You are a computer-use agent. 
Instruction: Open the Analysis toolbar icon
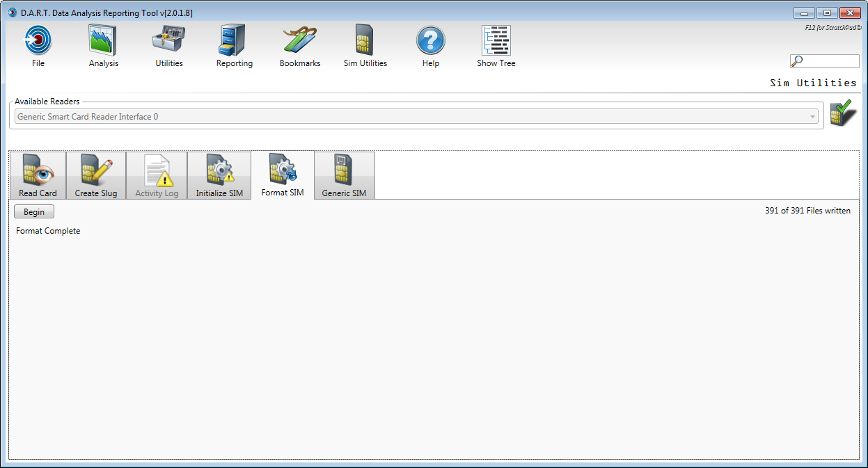click(104, 40)
